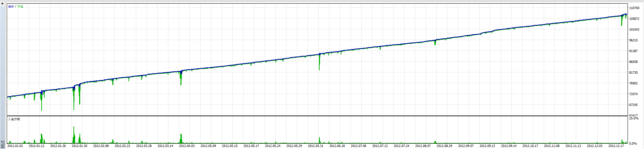Click the 67245 value on the right scale

pos(634,105)
